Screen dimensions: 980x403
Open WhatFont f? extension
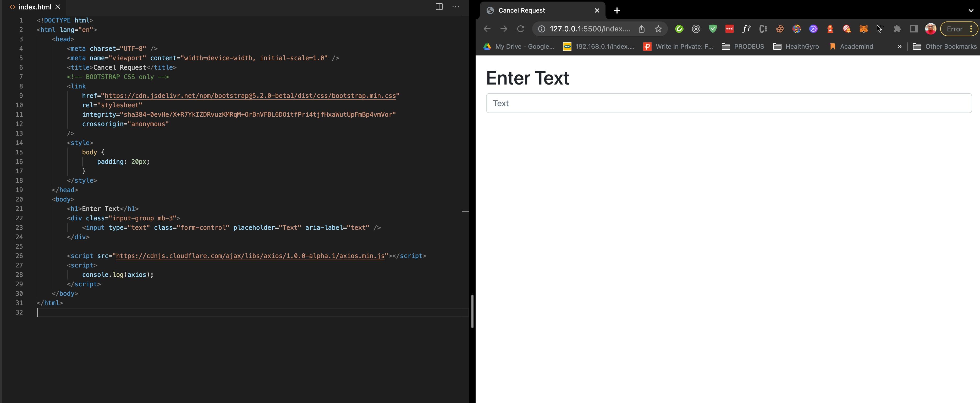pyautogui.click(x=746, y=29)
